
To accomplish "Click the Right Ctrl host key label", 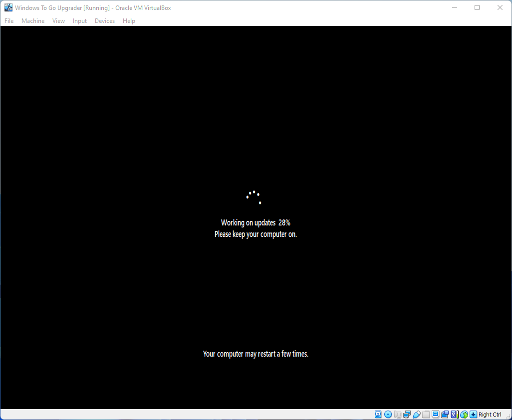I will (x=490, y=415).
